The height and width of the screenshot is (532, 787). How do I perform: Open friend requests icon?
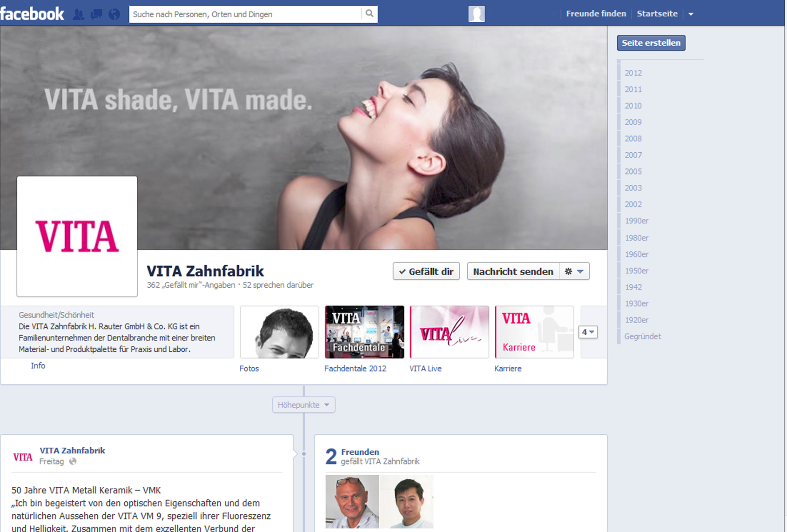coord(79,14)
